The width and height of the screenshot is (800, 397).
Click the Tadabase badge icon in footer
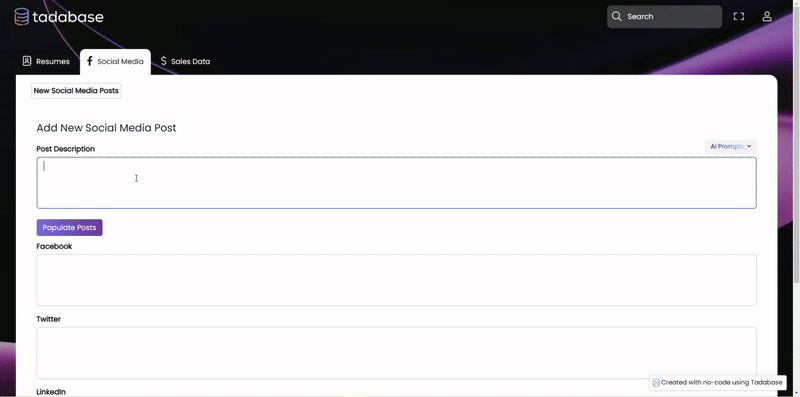[656, 383]
